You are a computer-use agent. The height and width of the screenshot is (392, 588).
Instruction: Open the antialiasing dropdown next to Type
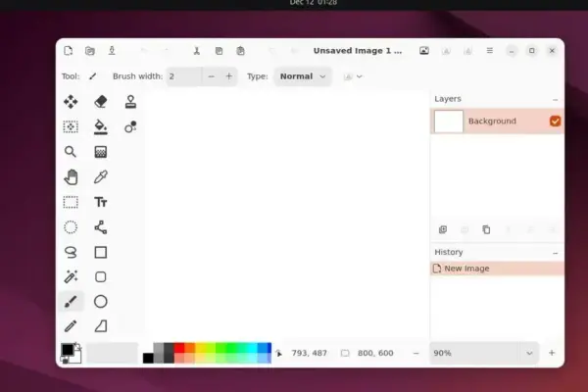tap(353, 76)
